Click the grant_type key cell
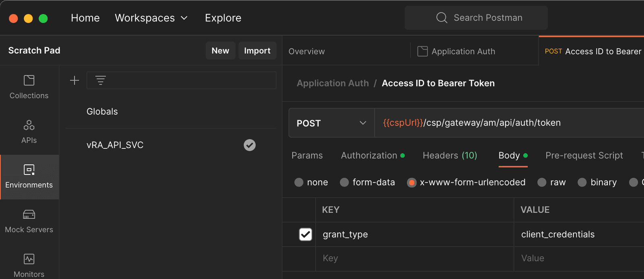 pos(415,234)
